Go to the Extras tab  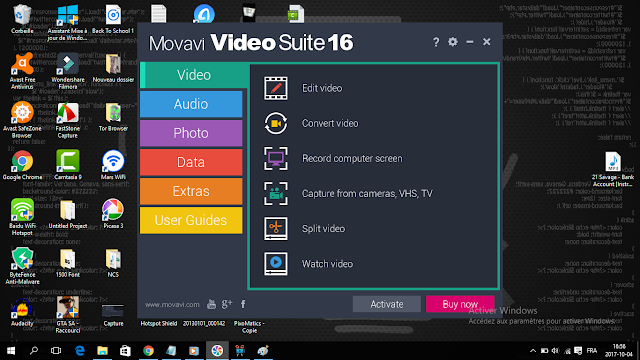tap(191, 191)
